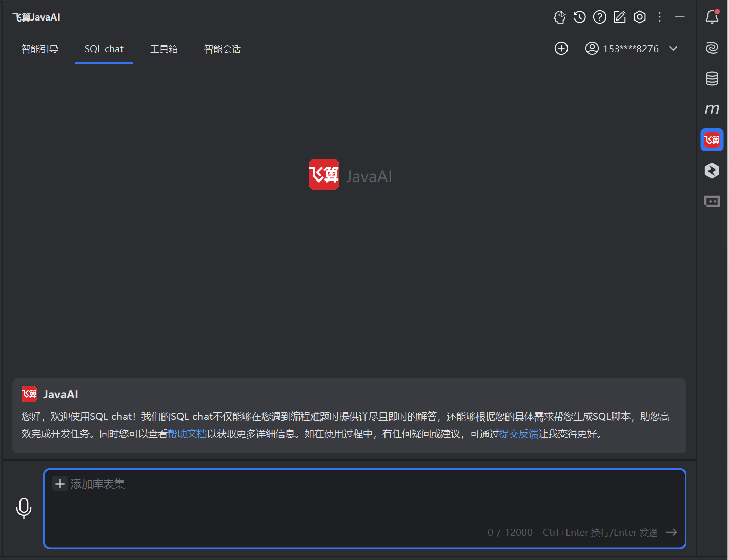Click the user avatar icon
Screen dimensions: 729x560
(x=592, y=48)
